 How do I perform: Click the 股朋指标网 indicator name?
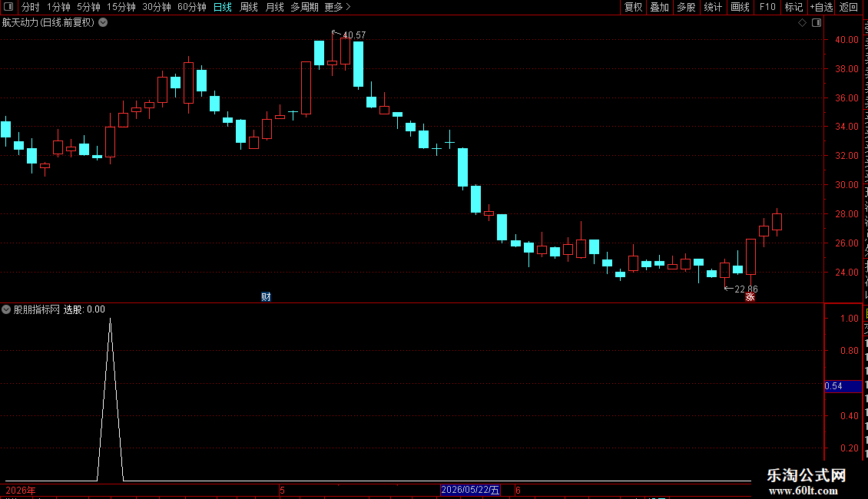tap(37, 310)
